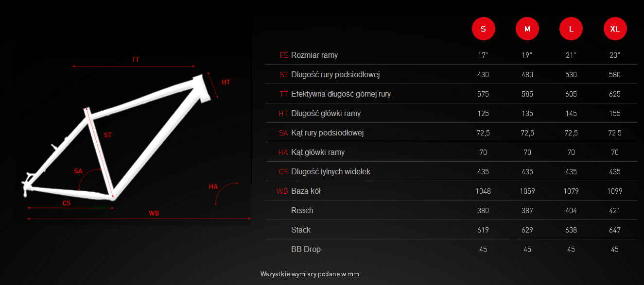The height and width of the screenshot is (285, 644).
Task: Click the Reach row label
Action: coord(302,210)
